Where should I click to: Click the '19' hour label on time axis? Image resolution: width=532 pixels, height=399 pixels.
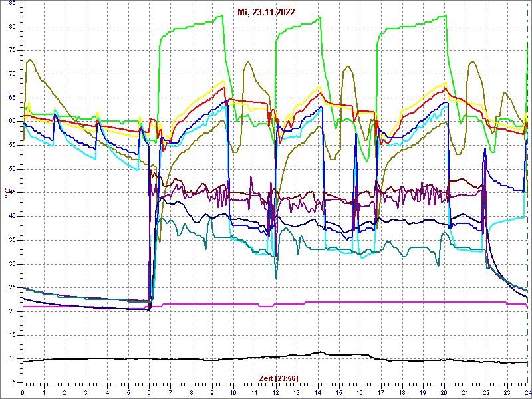coord(422,393)
